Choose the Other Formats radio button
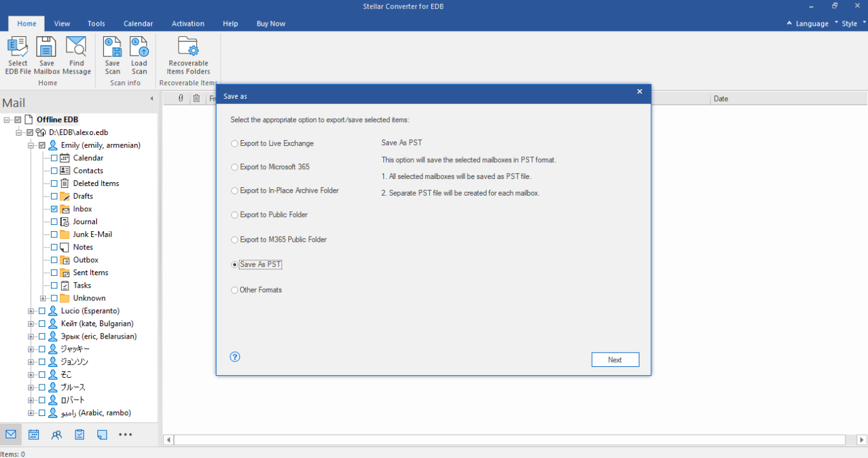This screenshot has height=458, width=868. pos(235,290)
